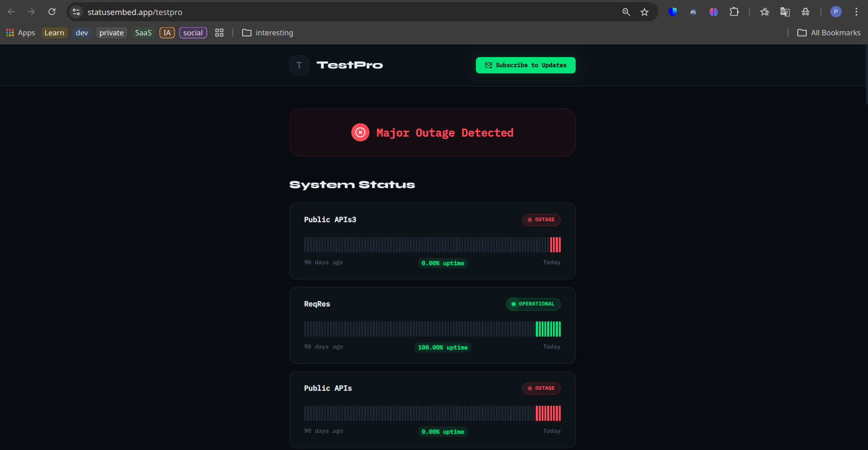Click the 100.00% uptime label
The height and width of the screenshot is (450, 868).
443,348
